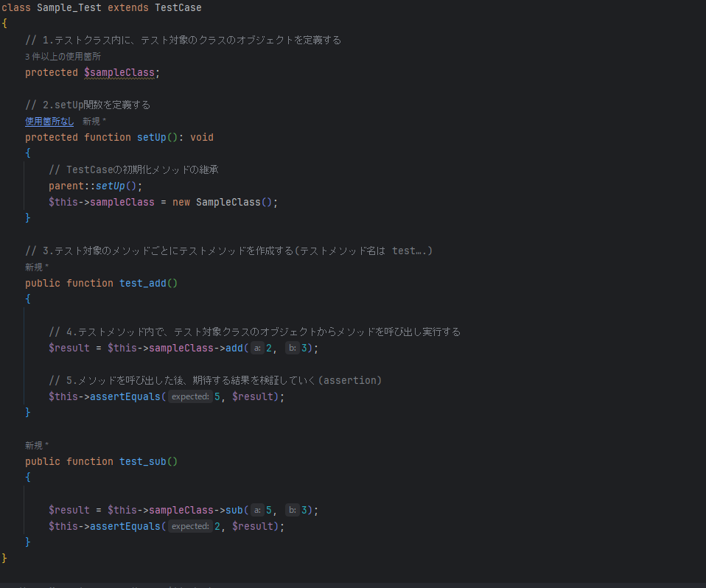Click the b: parameter hint in sub call
This screenshot has height=588, width=706.
[292, 510]
